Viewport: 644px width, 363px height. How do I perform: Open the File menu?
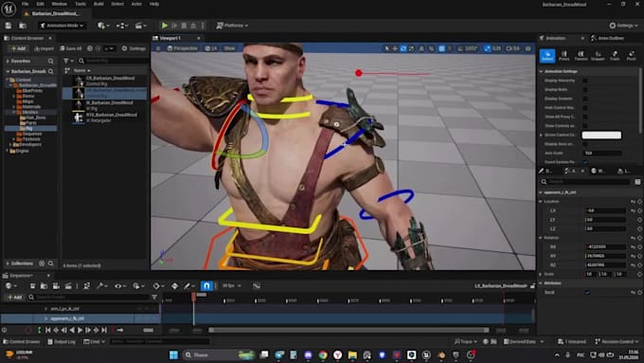pos(25,4)
